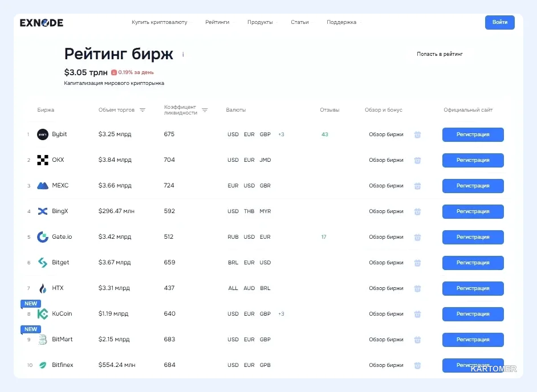Click the 0.19% за день change indicator

pos(132,72)
